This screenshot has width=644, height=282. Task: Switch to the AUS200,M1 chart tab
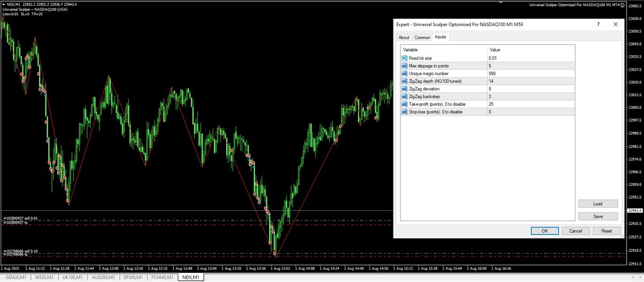click(x=104, y=278)
